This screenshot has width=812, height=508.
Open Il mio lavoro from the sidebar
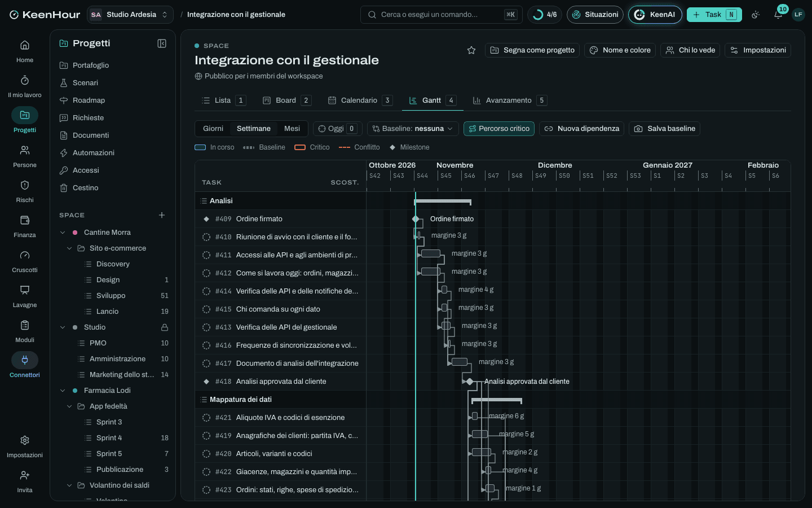[x=25, y=86]
